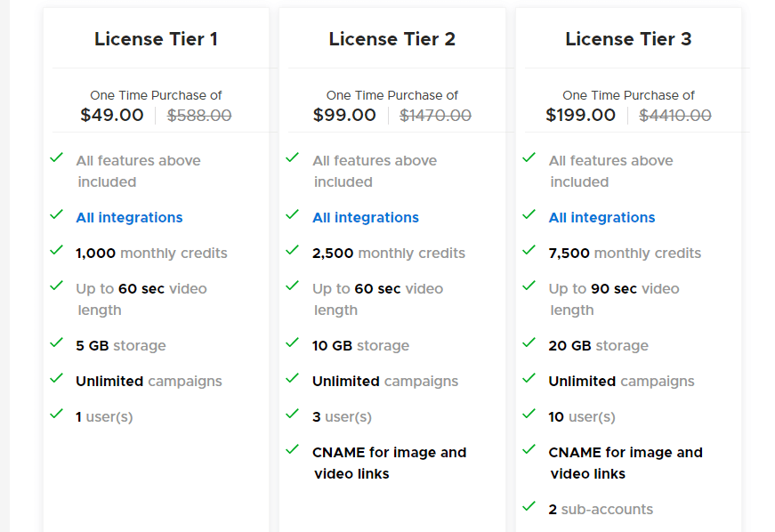The height and width of the screenshot is (532, 775).
Task: Follow All integrations link in Tier 3
Action: point(601,218)
